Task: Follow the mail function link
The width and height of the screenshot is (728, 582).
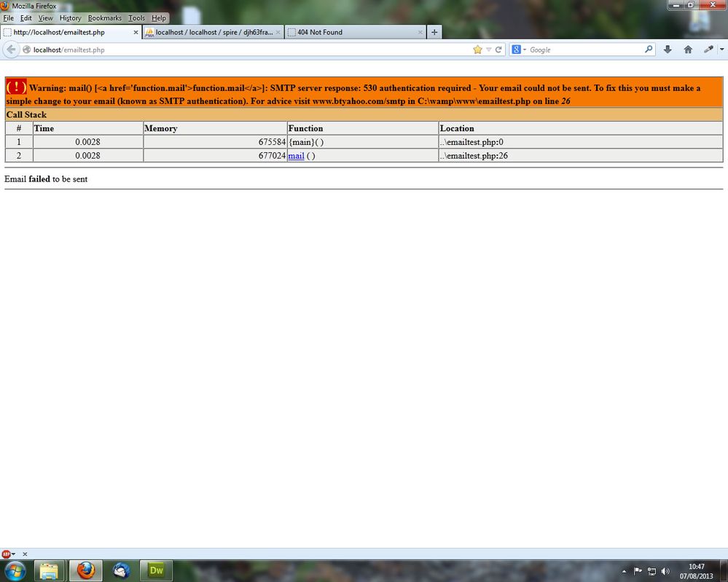Action: click(296, 156)
